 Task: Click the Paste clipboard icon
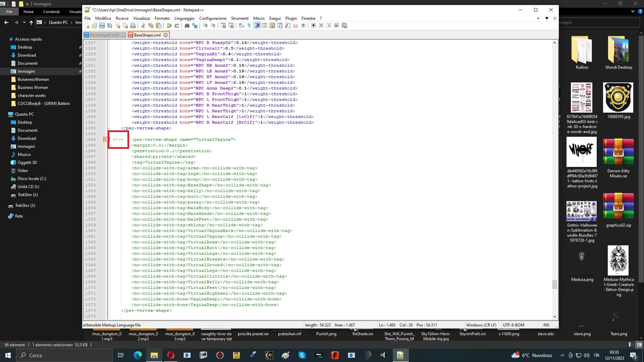pos(159,25)
